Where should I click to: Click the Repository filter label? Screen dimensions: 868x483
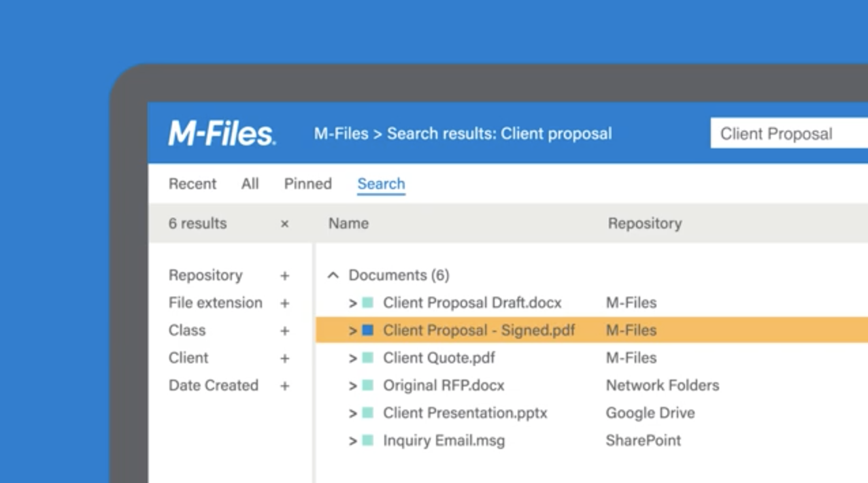[205, 276]
